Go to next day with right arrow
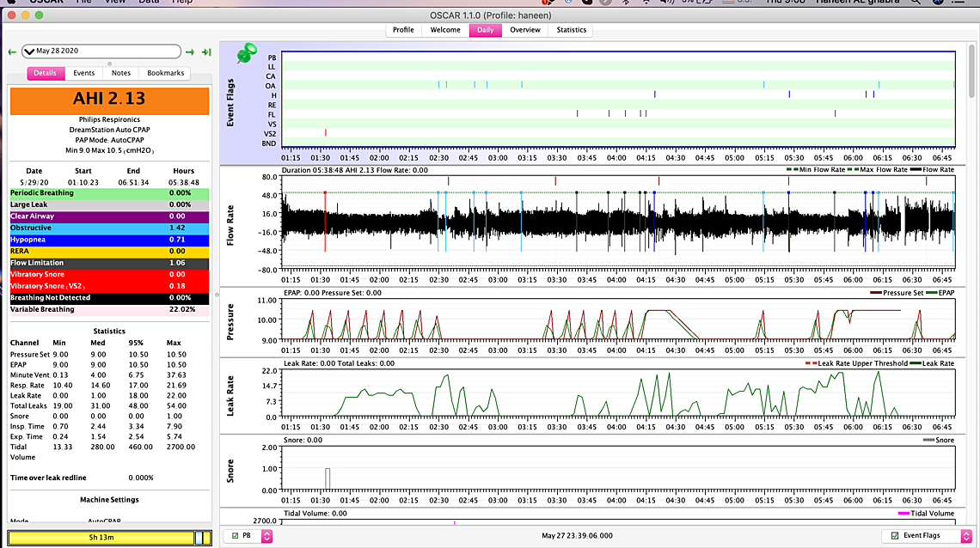This screenshot has height=548, width=980. pyautogui.click(x=190, y=52)
